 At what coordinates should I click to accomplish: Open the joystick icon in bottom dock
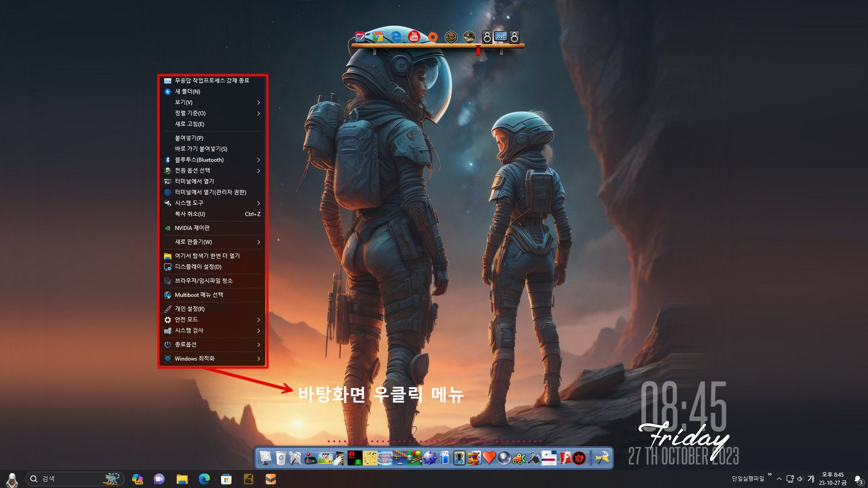310,458
